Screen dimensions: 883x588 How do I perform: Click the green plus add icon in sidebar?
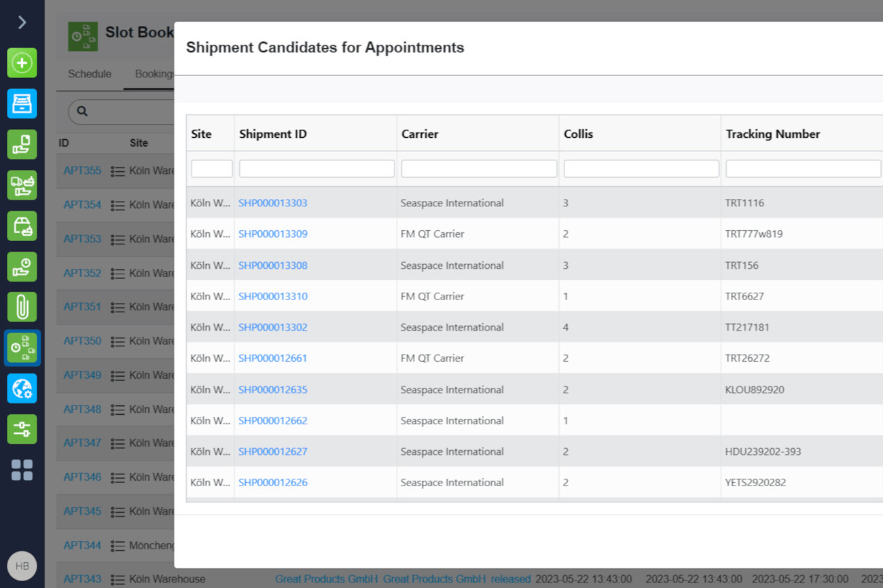pyautogui.click(x=22, y=63)
